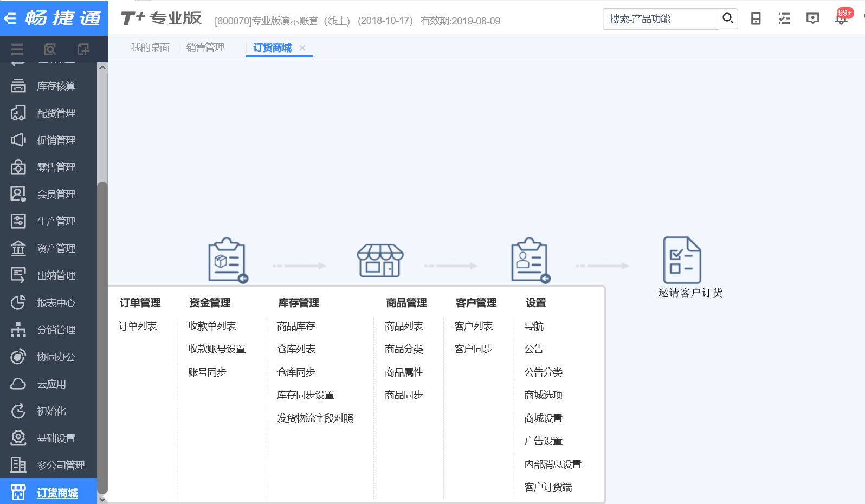Open the calculator icon in top bar
This screenshot has width=865, height=504.
coord(756,18)
